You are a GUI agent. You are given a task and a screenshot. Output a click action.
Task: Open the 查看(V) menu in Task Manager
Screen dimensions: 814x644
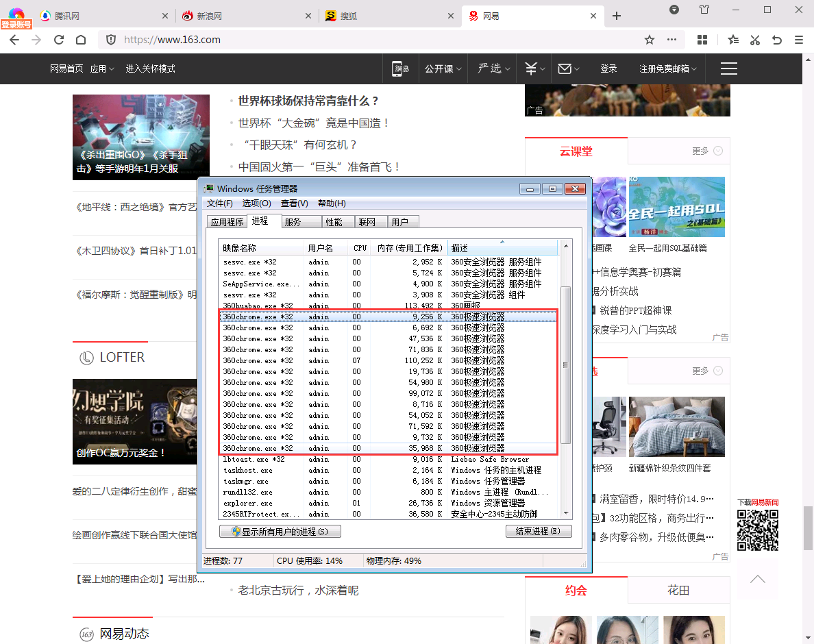point(295,203)
